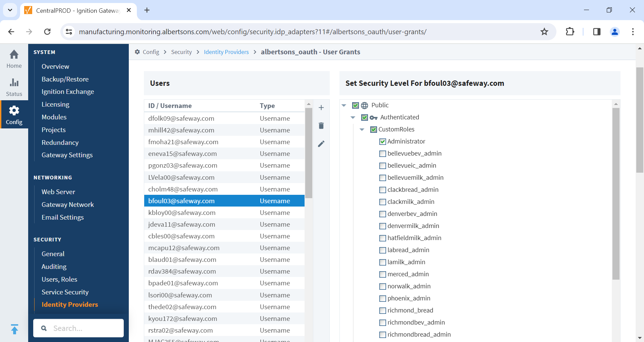Toggle the CustomRoles checkbox
This screenshot has height=342, width=644.
(x=373, y=129)
